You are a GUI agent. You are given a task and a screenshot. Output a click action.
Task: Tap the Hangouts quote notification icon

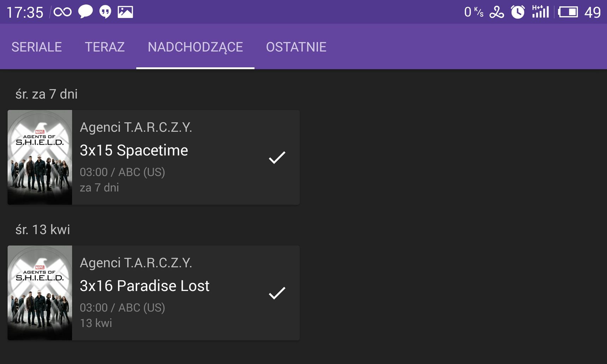click(105, 12)
